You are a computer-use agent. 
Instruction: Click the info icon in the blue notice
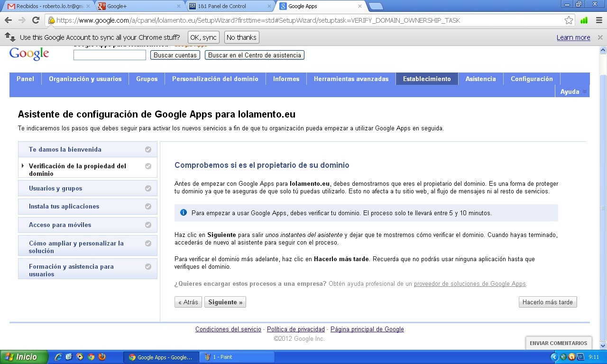(x=184, y=212)
